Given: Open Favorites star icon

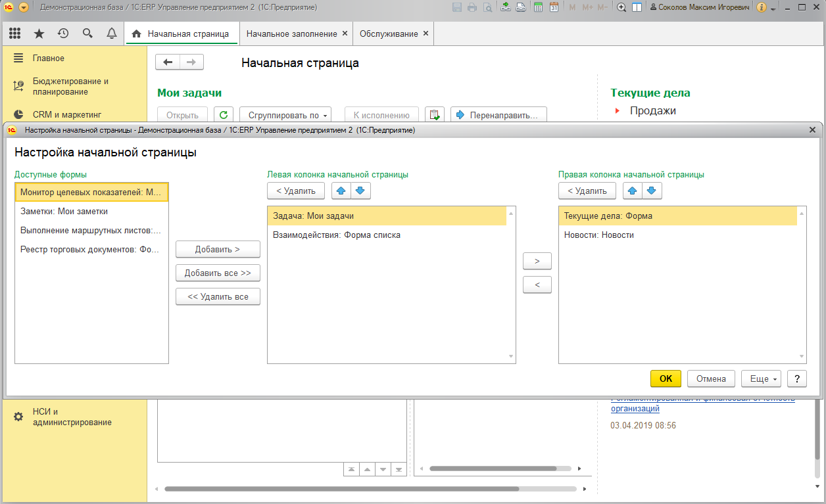Looking at the screenshot, I should pos(39,34).
